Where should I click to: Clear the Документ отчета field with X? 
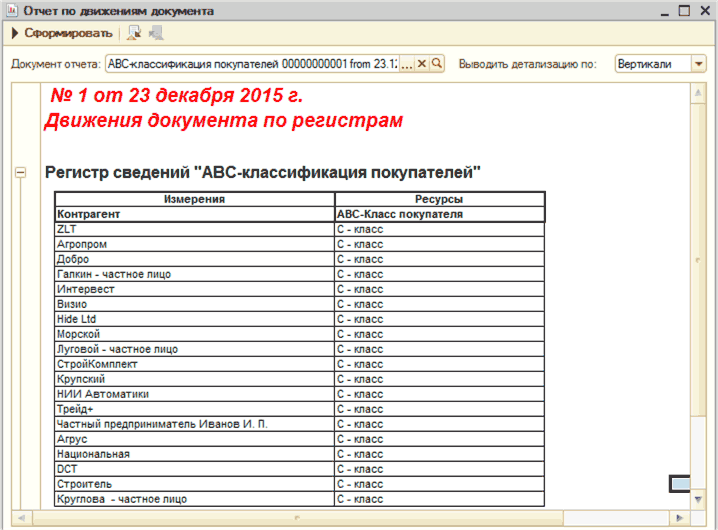[422, 64]
